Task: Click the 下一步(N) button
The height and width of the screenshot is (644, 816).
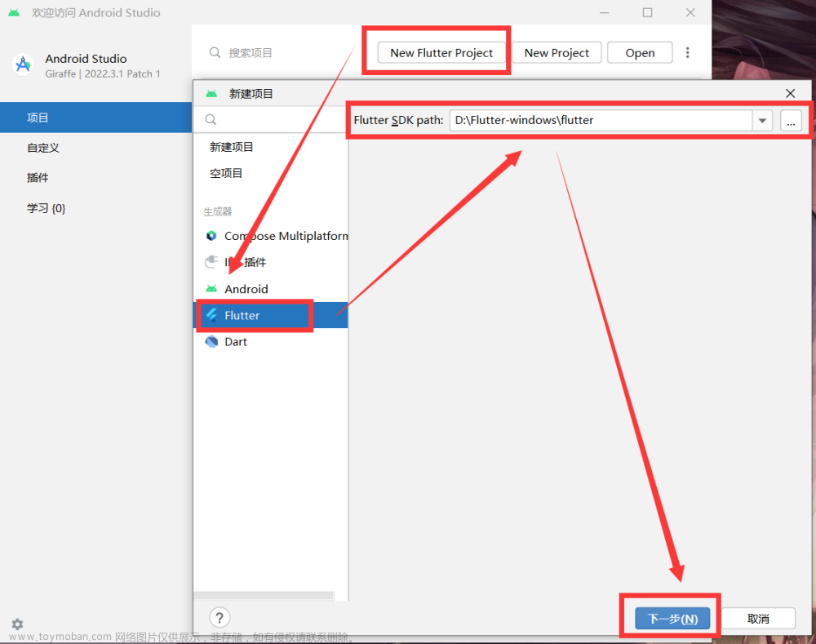Action: [672, 619]
